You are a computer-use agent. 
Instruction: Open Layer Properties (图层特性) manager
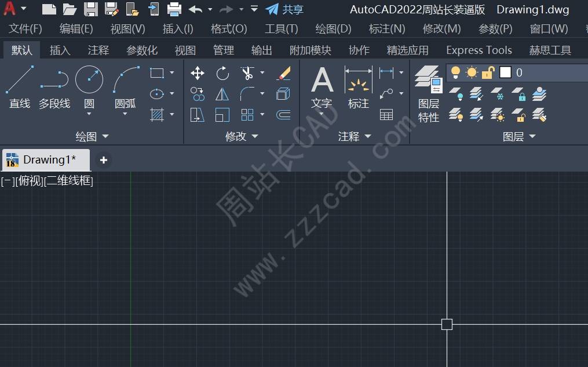[429, 94]
